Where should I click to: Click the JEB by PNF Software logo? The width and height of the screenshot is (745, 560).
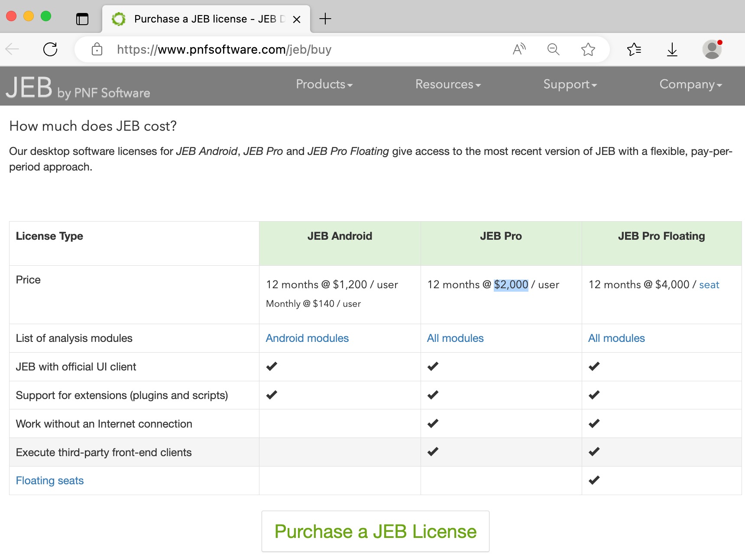[x=78, y=88]
